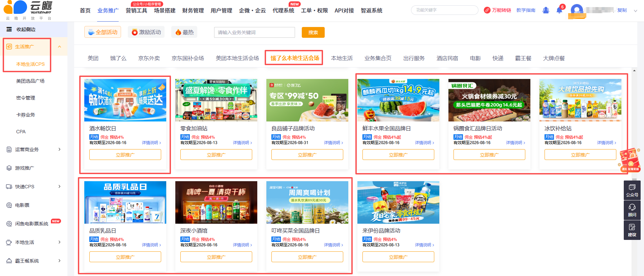Select 密令管理 in the sidebar
The width and height of the screenshot is (644, 276).
tap(26, 98)
